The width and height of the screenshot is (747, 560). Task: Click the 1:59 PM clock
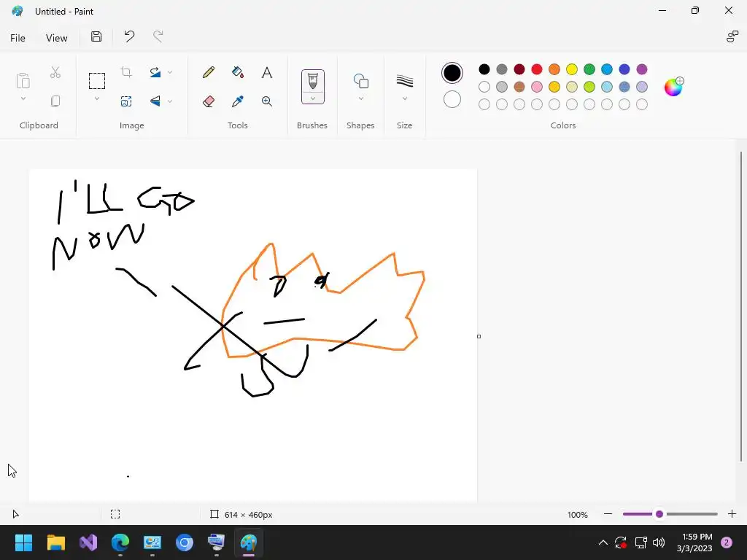click(x=697, y=537)
